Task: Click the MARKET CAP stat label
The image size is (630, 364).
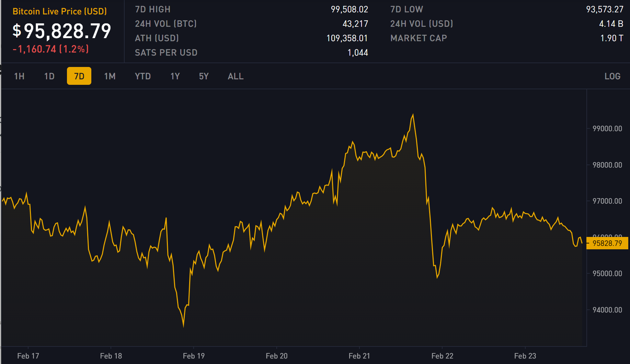Action: pos(419,38)
